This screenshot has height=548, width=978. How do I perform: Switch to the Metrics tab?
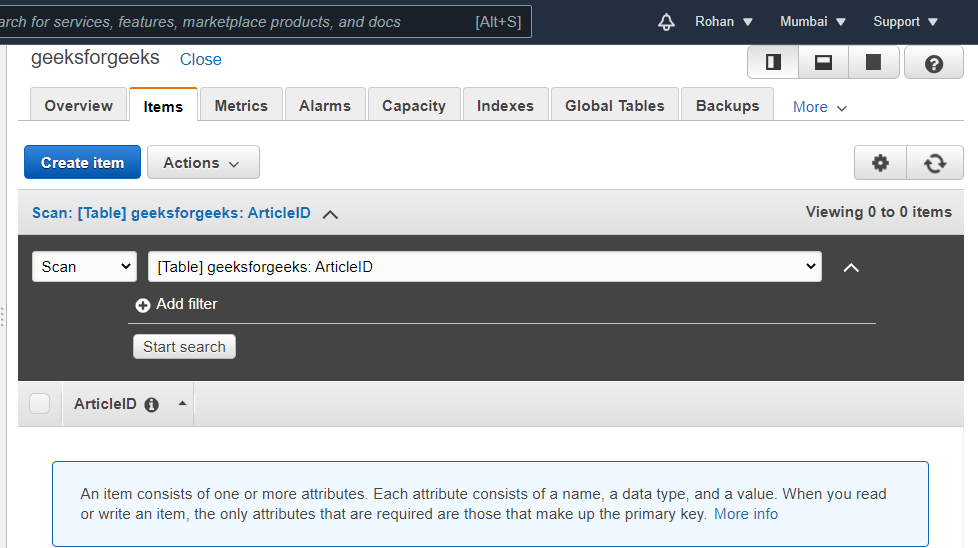click(241, 106)
